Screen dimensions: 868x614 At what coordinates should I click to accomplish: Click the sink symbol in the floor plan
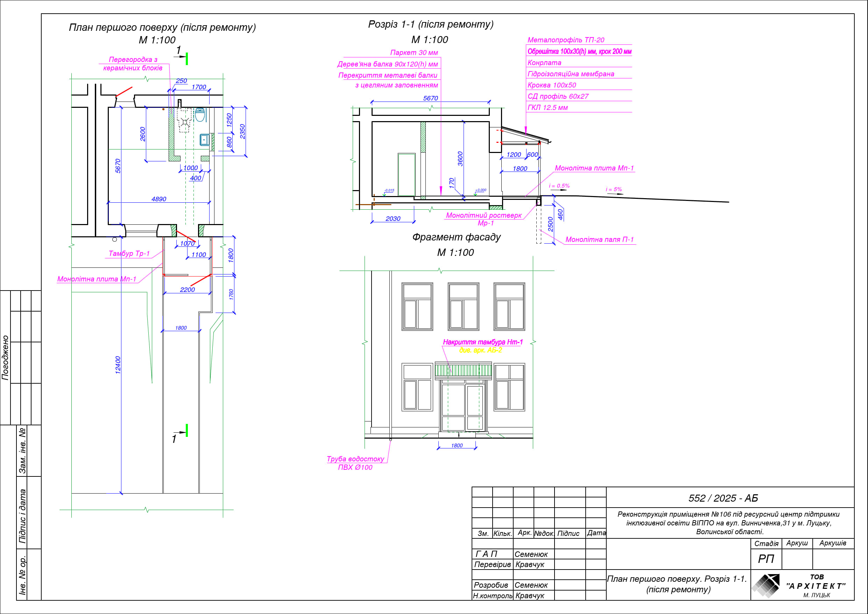pyautogui.click(x=204, y=140)
